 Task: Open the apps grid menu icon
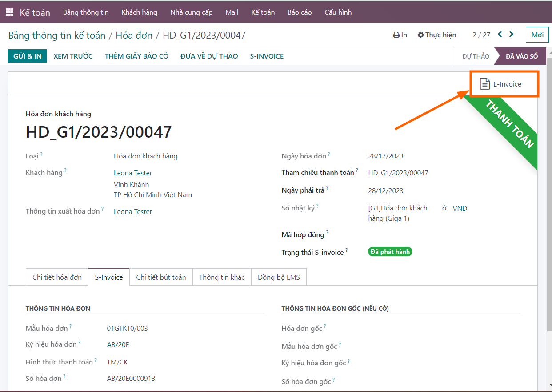pos(9,12)
